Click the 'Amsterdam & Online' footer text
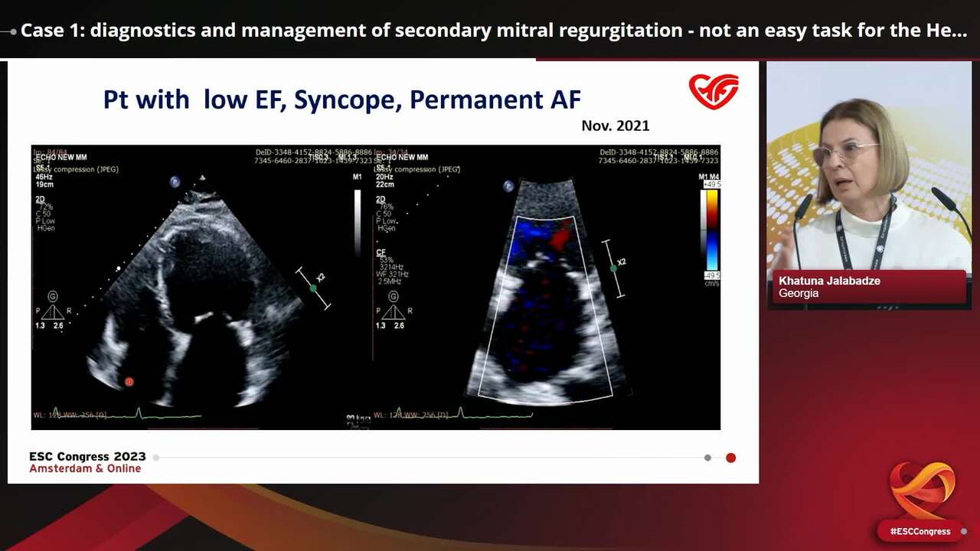The height and width of the screenshot is (551, 980). coord(85,469)
